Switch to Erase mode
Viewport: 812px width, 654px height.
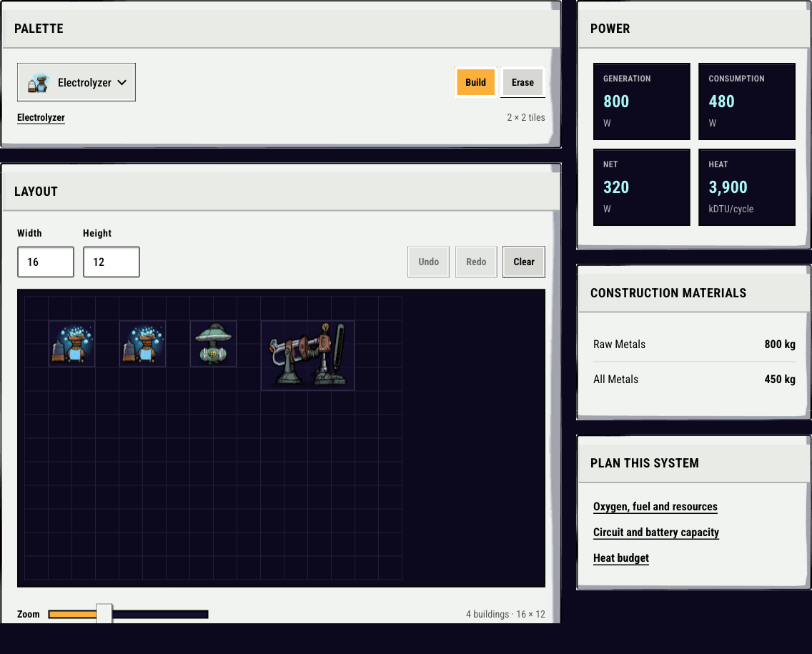(x=523, y=82)
